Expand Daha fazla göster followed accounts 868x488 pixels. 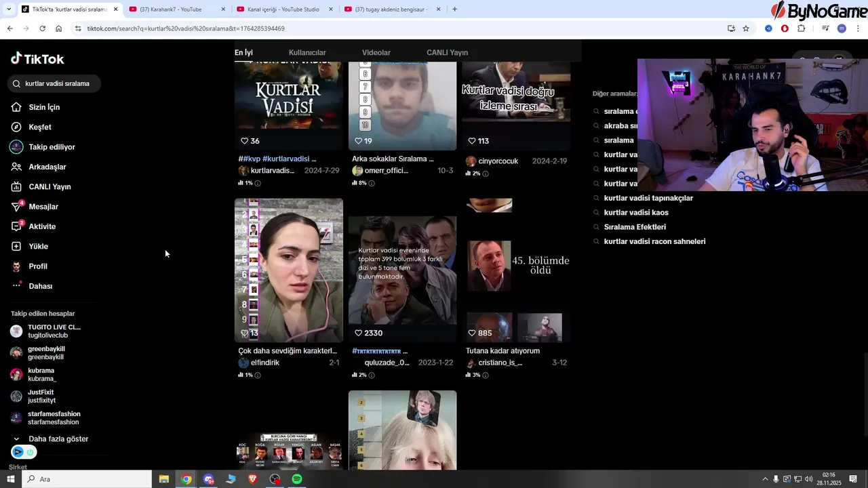point(51,439)
